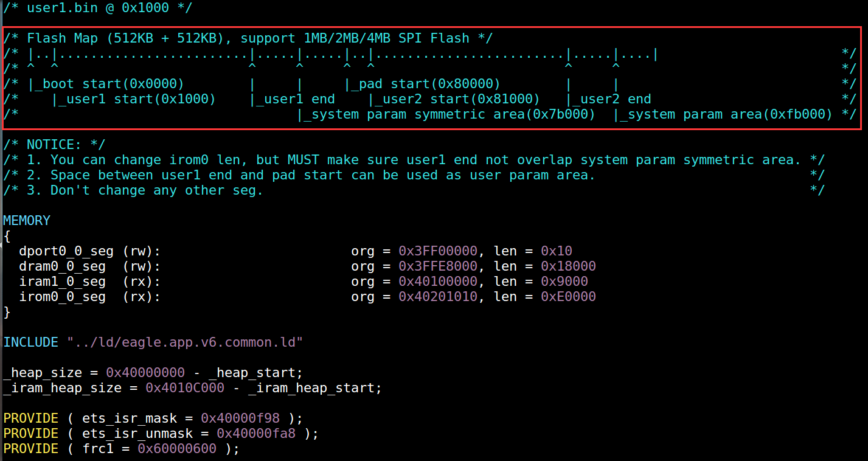Click the "../ld/eagle.app.v6.common.ld" path string
Viewport: 868px width, 461px height.
click(x=185, y=342)
